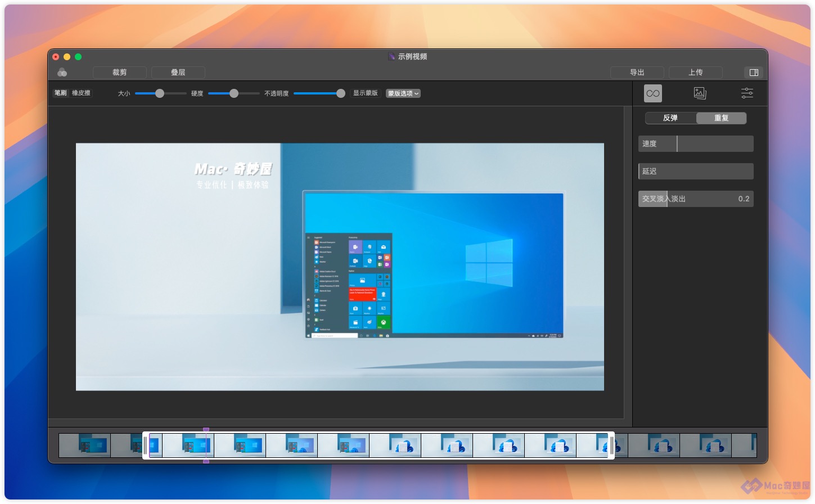Image resolution: width=815 pixels, height=504 pixels.
Task: Open the adjustment sliders panel icon
Action: [747, 93]
